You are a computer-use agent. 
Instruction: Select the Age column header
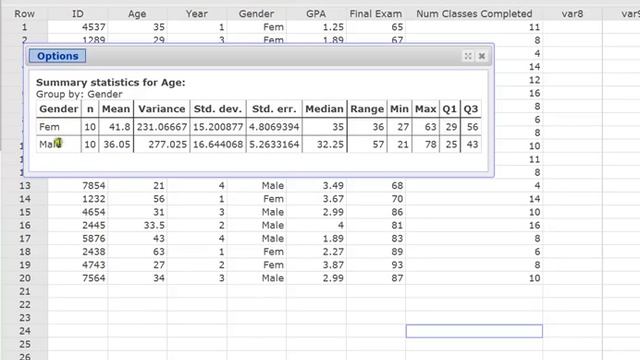coord(137,14)
